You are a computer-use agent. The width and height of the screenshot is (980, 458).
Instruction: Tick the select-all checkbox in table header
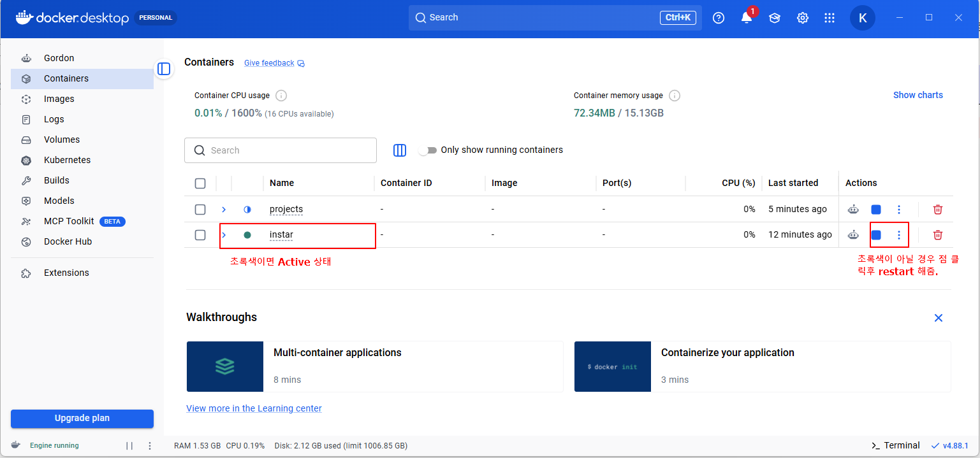tap(200, 183)
